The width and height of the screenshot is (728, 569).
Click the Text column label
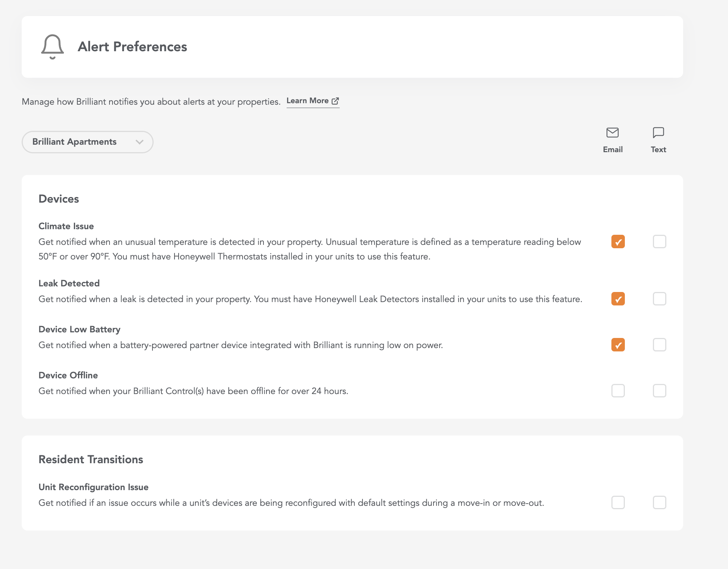(658, 150)
